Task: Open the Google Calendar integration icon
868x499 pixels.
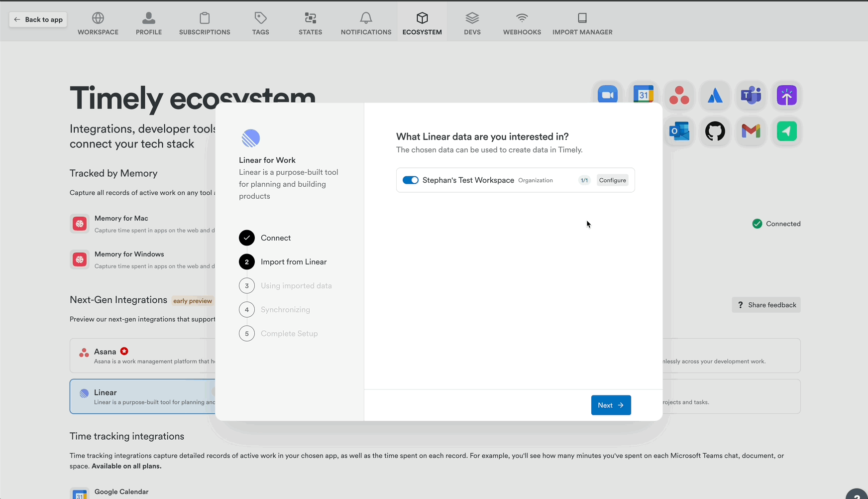Action: (644, 95)
